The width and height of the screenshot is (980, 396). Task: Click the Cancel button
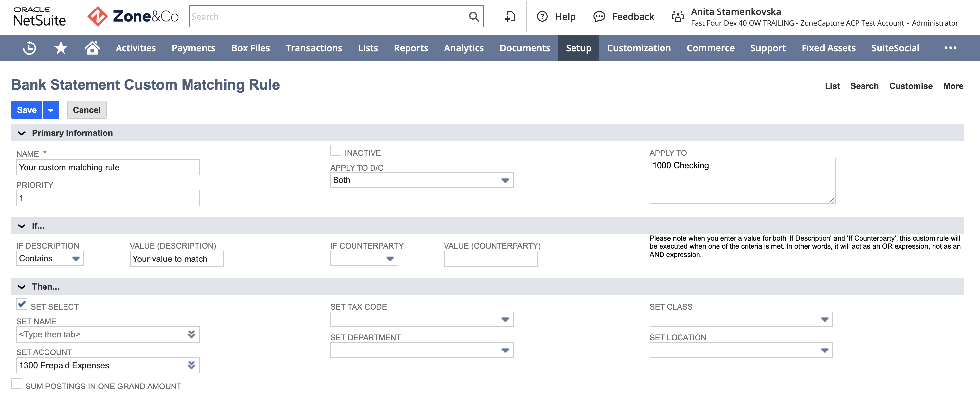point(87,110)
